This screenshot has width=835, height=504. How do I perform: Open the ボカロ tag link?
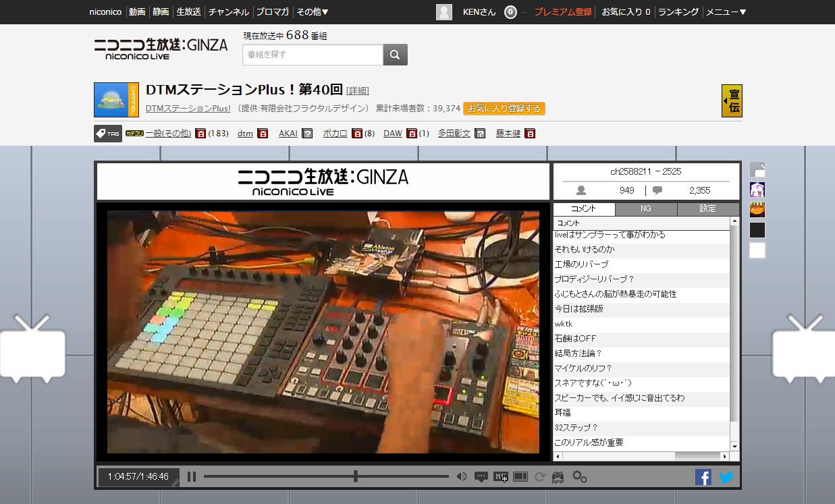click(x=335, y=134)
